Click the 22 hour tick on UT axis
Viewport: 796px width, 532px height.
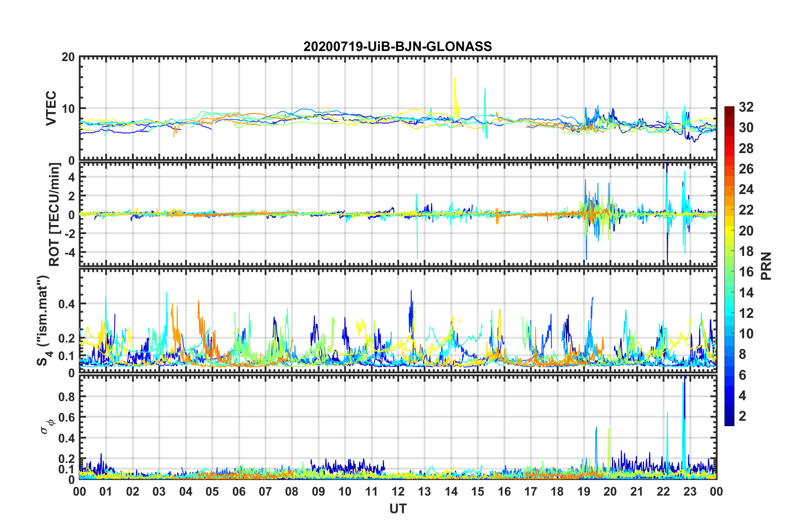point(663,491)
